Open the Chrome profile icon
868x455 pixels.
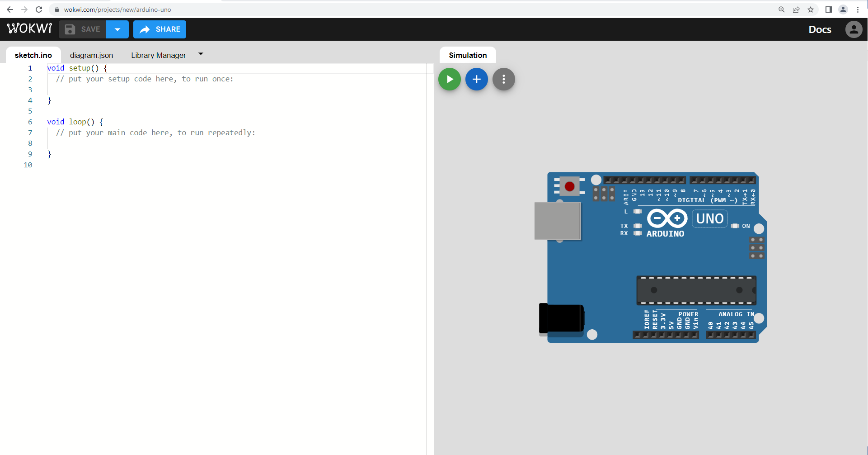pyautogui.click(x=843, y=9)
